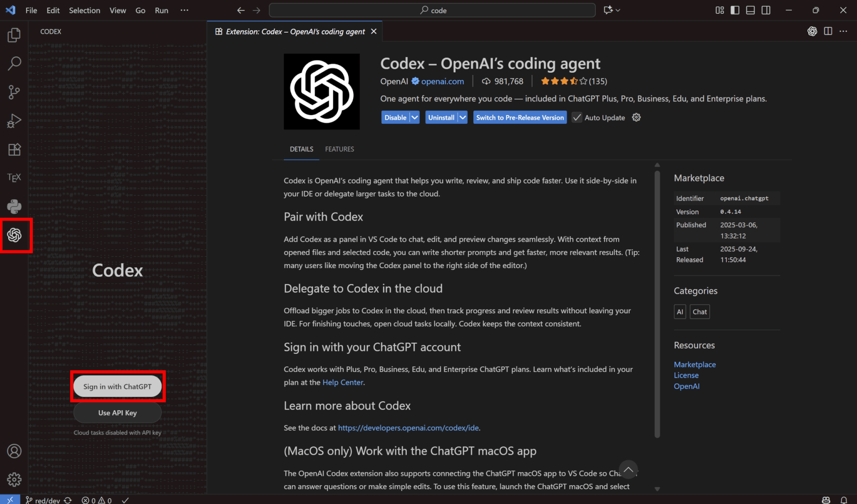Open the Python sidebar icon

tap(14, 206)
